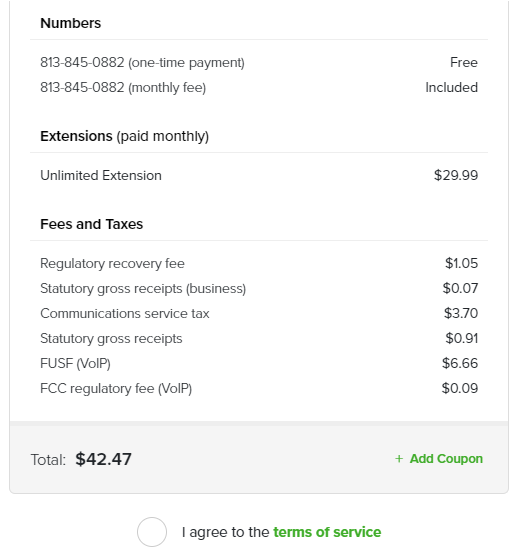Click the $42.47 total amount
This screenshot has width=523, height=558.
point(104,459)
